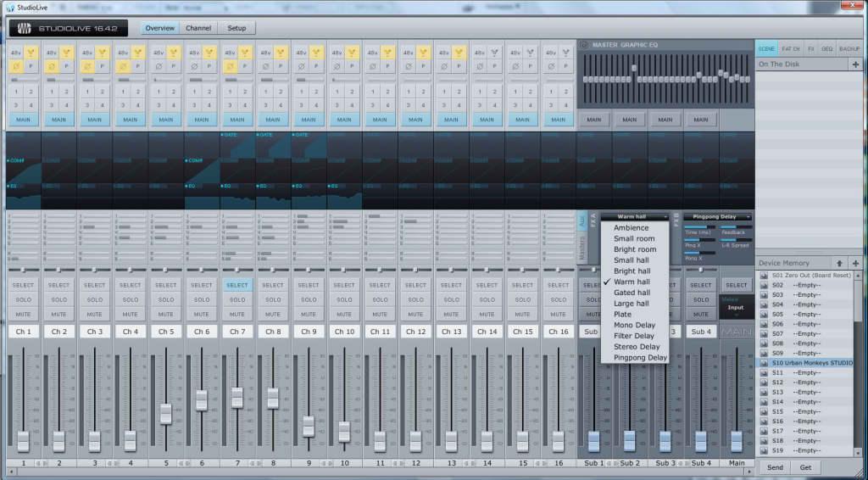The height and width of the screenshot is (480, 868).
Task: Toggle the stereo link icon on channel 1
Action: pos(31,53)
